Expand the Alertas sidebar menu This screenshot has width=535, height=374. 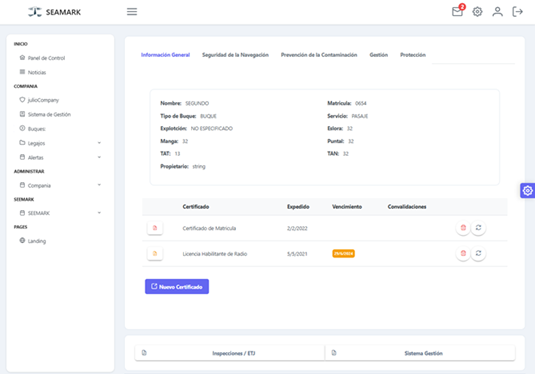(x=60, y=157)
